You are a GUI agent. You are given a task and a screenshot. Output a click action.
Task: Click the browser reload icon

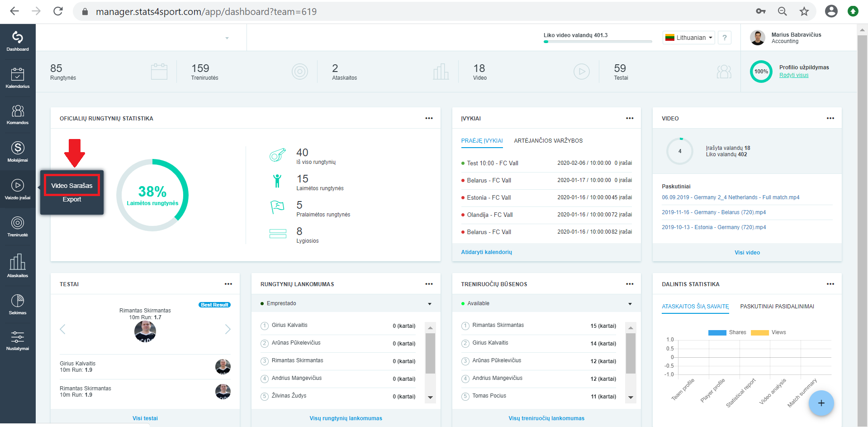58,11
